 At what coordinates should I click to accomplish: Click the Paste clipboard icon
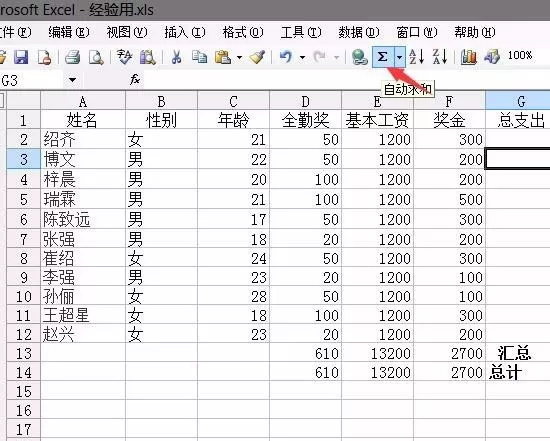point(223,57)
